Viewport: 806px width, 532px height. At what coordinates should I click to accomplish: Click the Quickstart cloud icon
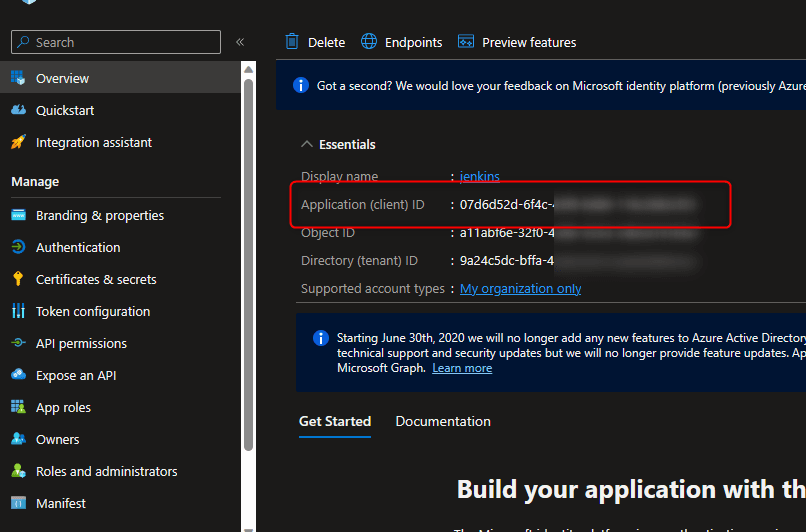(x=19, y=110)
